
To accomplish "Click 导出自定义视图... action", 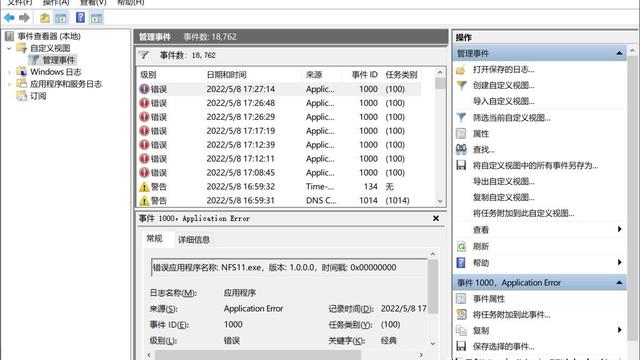I will pyautogui.click(x=503, y=181).
